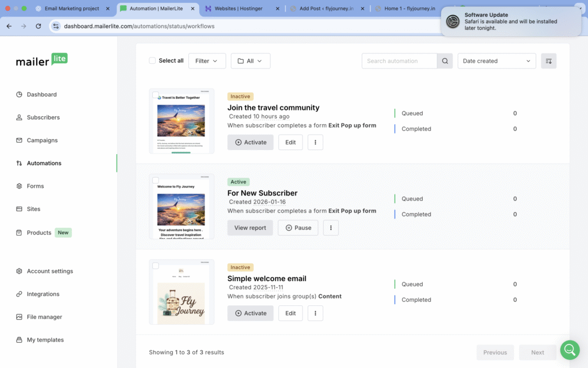Reload the page with browser refresh icon
Image resolution: width=588 pixels, height=368 pixels.
click(x=38, y=26)
